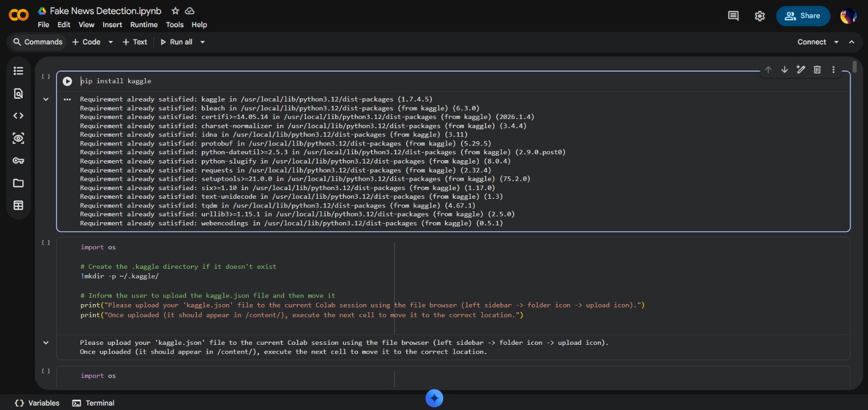Click the Share button
The height and width of the screenshot is (410, 868).
803,16
